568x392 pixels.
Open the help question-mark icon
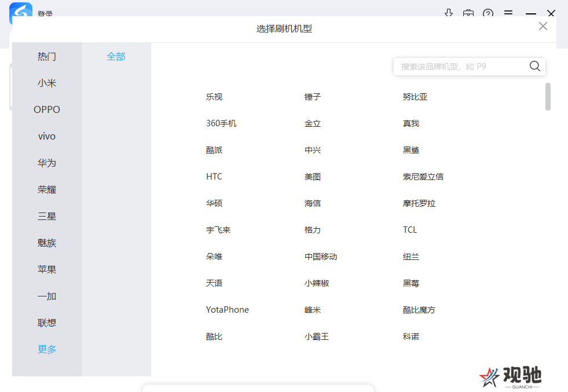488,13
